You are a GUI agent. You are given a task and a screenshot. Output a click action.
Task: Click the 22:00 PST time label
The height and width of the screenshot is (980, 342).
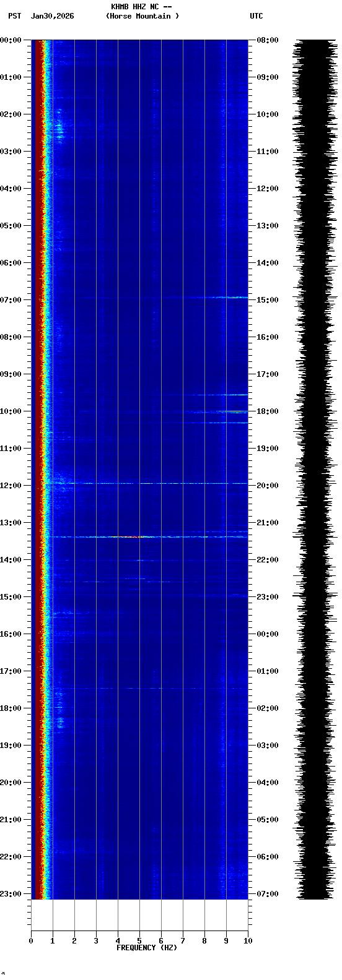11,857
